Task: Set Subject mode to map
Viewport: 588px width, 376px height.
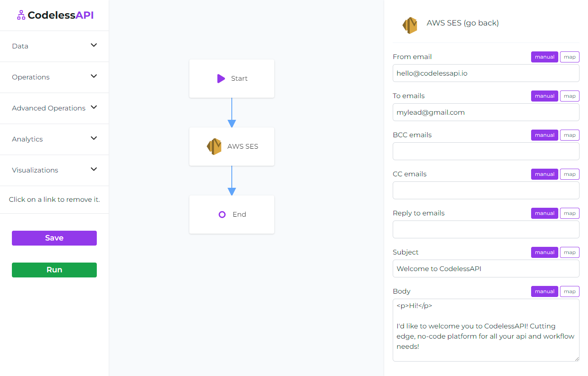Action: (x=570, y=252)
